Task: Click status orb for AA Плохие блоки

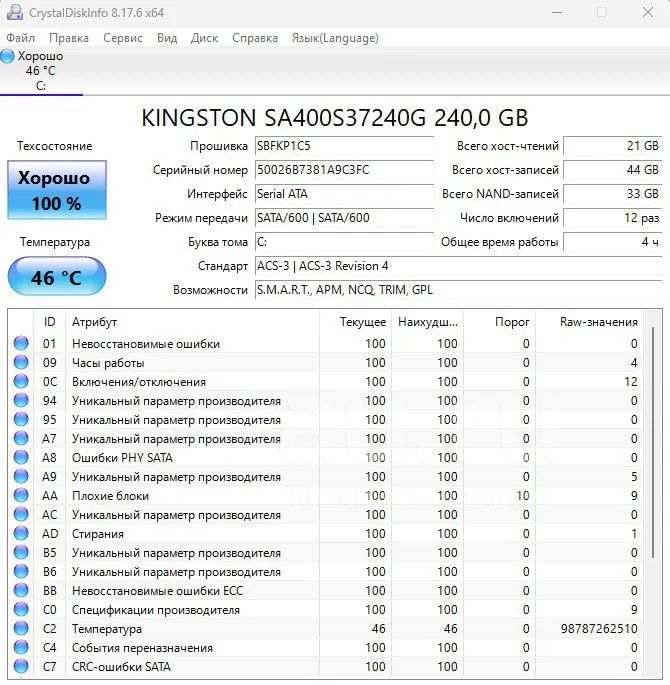Action: [21, 495]
